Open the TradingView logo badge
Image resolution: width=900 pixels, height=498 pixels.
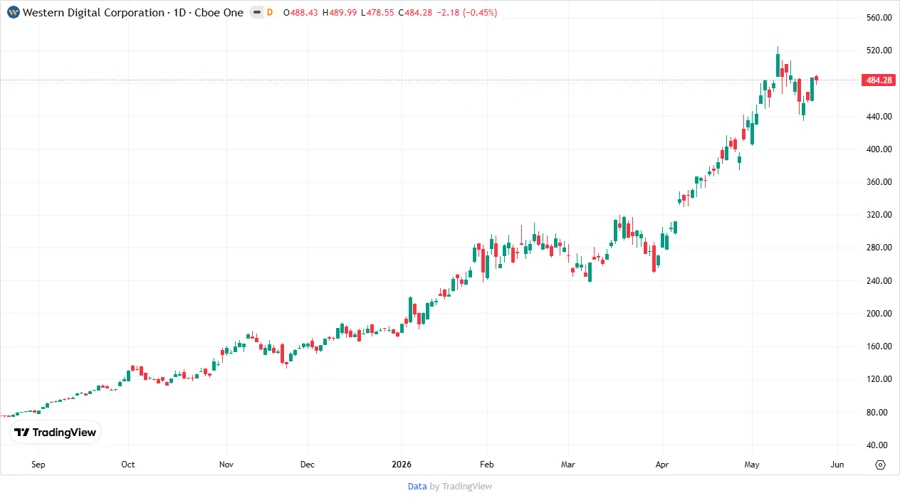[56, 433]
